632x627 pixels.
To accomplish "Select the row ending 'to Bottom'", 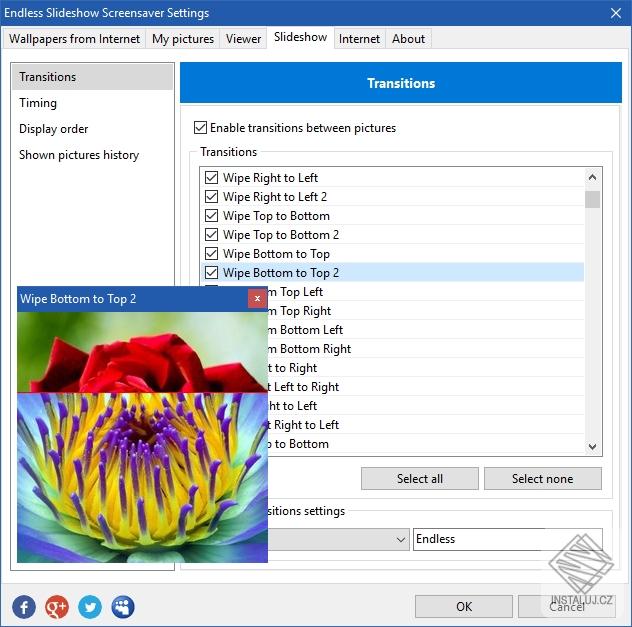I will [x=426, y=444].
